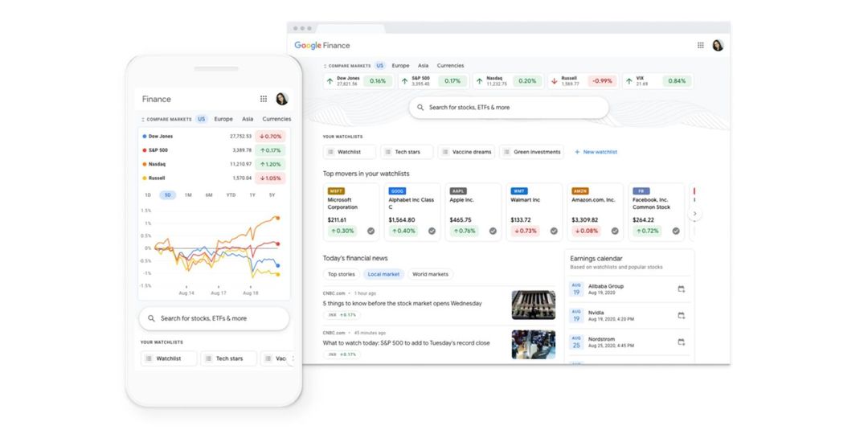The width and height of the screenshot is (868, 434).
Task: Click desktop search field for stocks, ETFs
Action: [x=508, y=107]
